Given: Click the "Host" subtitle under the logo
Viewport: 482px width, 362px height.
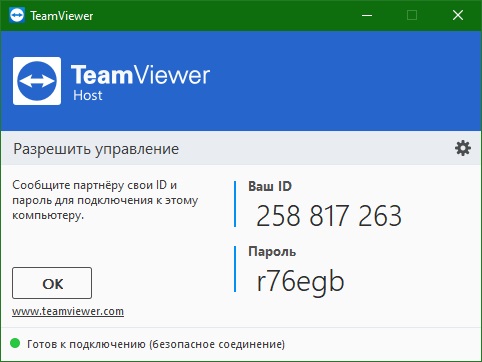Looking at the screenshot, I should click(88, 95).
